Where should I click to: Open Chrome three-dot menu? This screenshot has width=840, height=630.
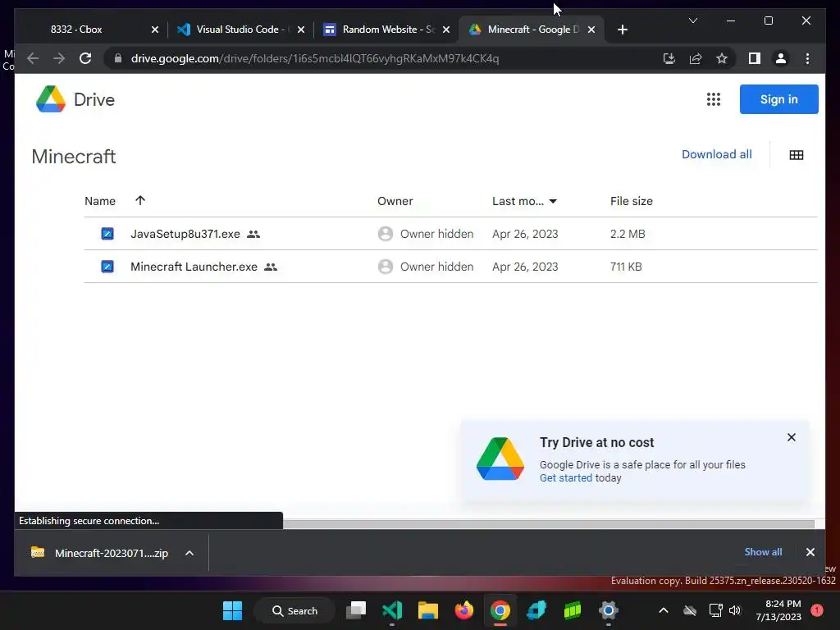pos(807,58)
